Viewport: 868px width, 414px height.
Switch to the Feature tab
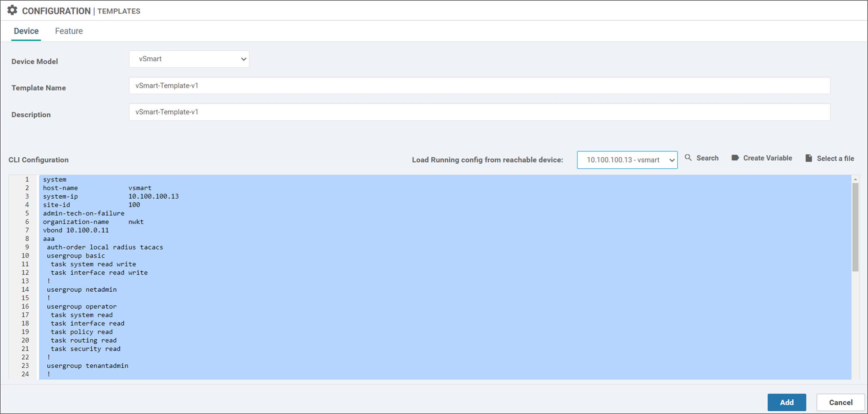[69, 31]
